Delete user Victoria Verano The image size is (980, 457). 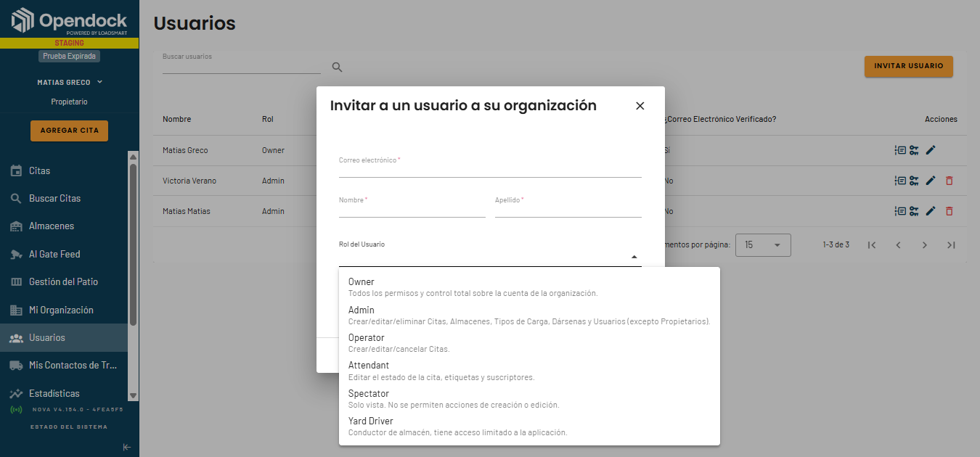click(x=949, y=181)
